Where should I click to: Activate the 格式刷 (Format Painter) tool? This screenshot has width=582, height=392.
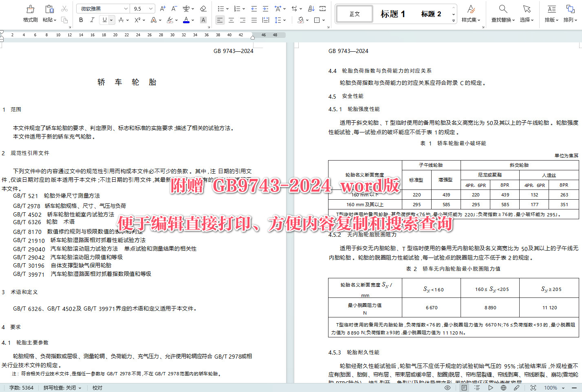[30, 12]
